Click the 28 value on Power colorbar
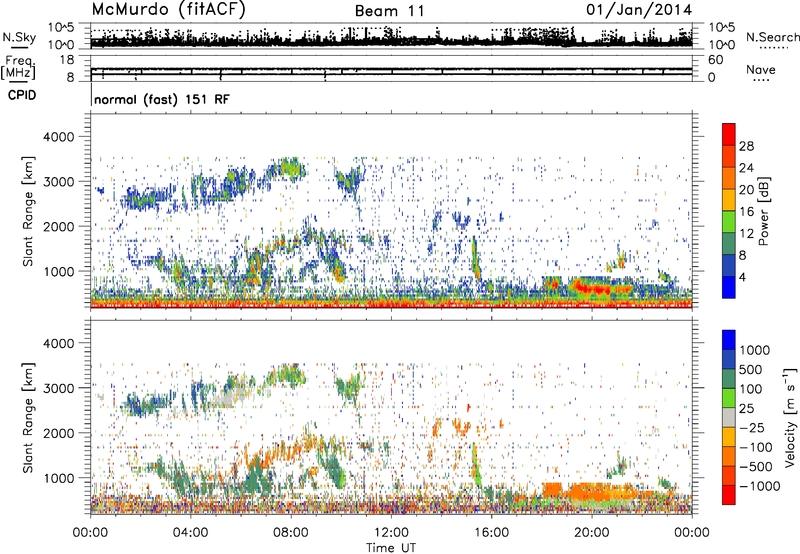Image resolution: width=800 pixels, height=554 pixels. coord(746,146)
